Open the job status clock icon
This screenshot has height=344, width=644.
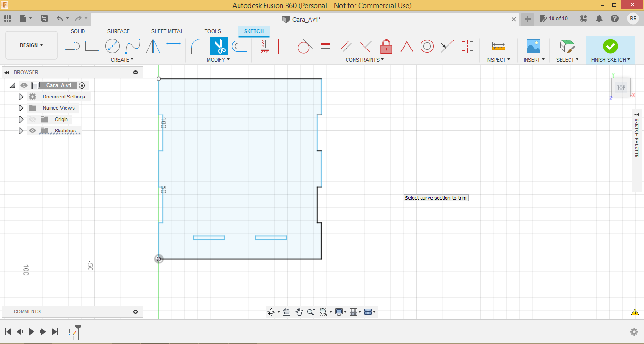coord(584,18)
